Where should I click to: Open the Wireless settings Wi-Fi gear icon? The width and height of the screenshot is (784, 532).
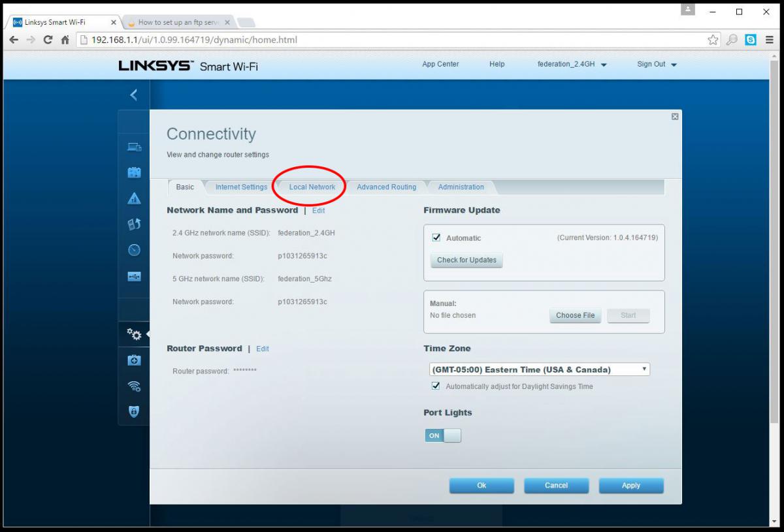(134, 386)
